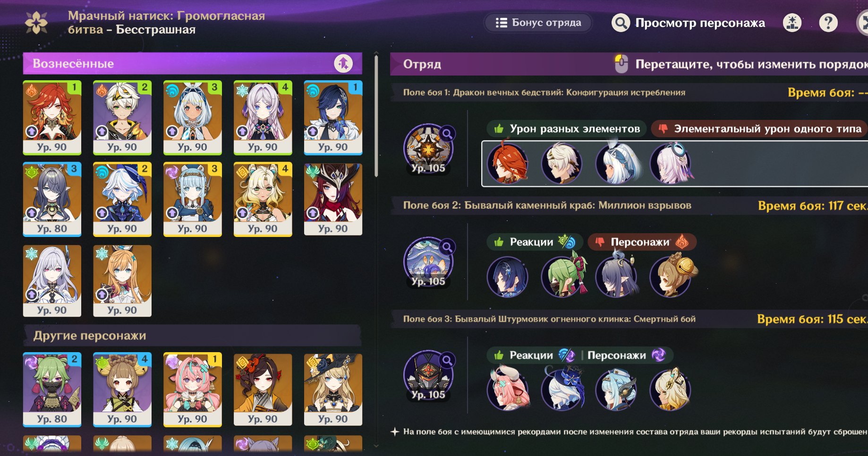This screenshot has height=456, width=868.
Task: Select the Другие персонажи section header
Action: pyautogui.click(x=193, y=336)
